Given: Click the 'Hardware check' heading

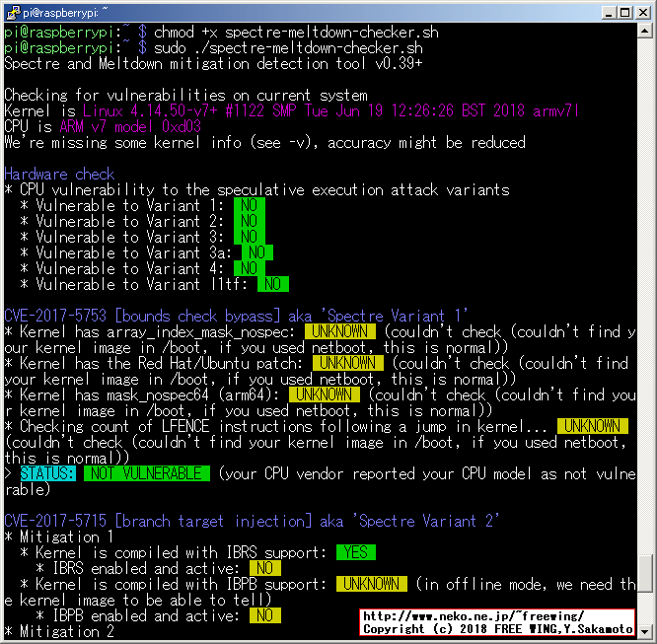Looking at the screenshot, I should [x=59, y=174].
